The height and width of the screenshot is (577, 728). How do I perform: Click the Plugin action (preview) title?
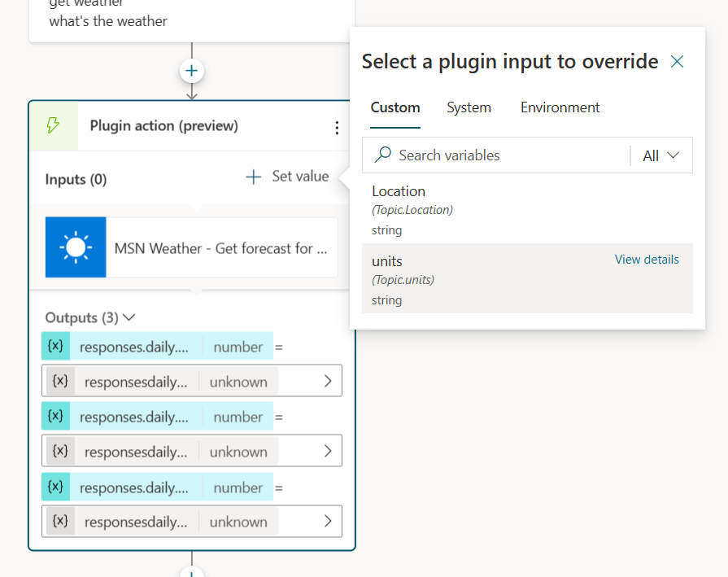pyautogui.click(x=163, y=126)
